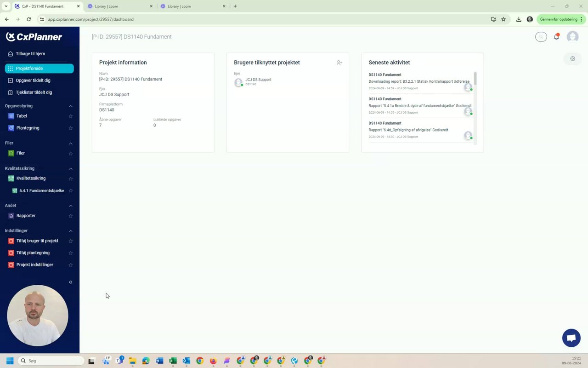The height and width of the screenshot is (368, 588).
Task: Collapse the Andet section
Action: click(x=71, y=206)
